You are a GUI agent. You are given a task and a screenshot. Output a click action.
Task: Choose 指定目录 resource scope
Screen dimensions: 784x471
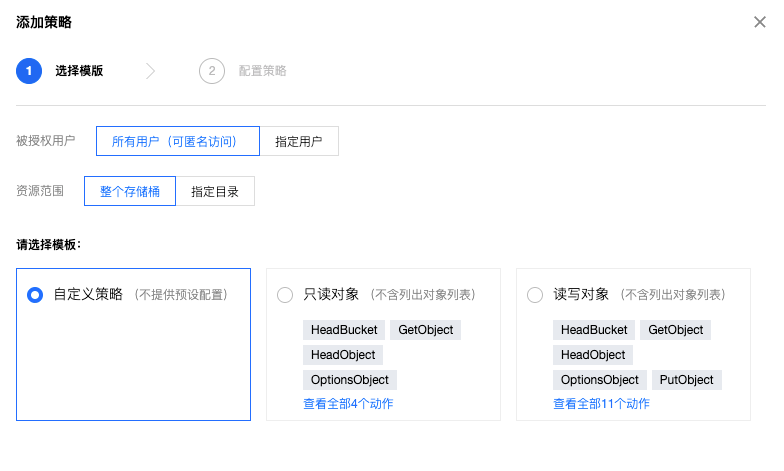coord(215,191)
